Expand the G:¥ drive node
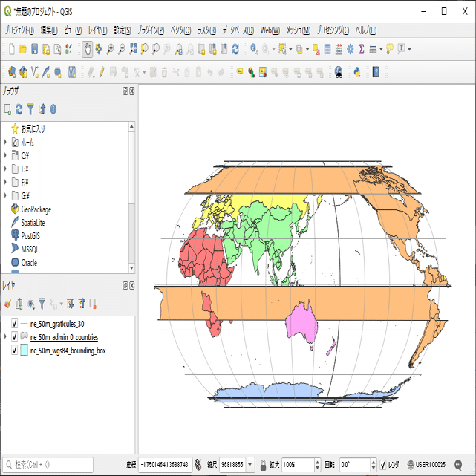476x476 pixels. pos(5,195)
